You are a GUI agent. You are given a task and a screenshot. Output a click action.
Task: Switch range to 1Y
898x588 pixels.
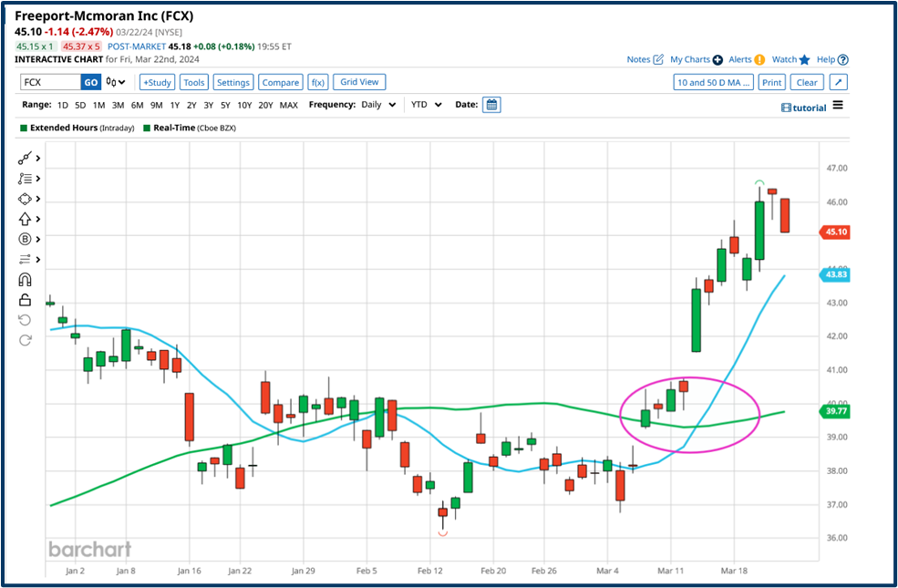pyautogui.click(x=174, y=105)
